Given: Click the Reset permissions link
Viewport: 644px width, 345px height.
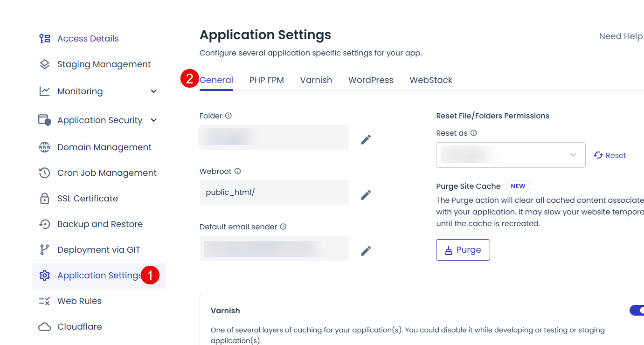Looking at the screenshot, I should click(610, 155).
